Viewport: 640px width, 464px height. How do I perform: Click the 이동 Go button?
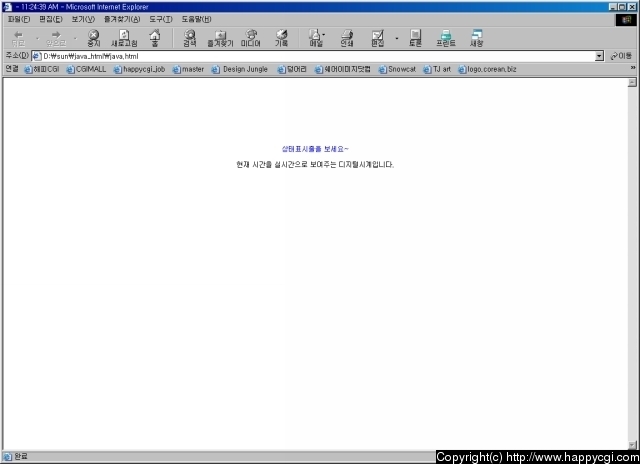point(621,56)
